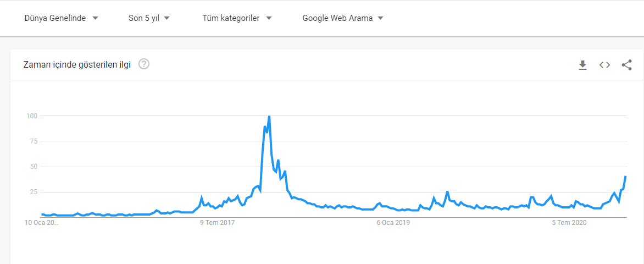Click the 6 Oca 2019 axis label
This screenshot has height=264, width=644.
coord(393,223)
